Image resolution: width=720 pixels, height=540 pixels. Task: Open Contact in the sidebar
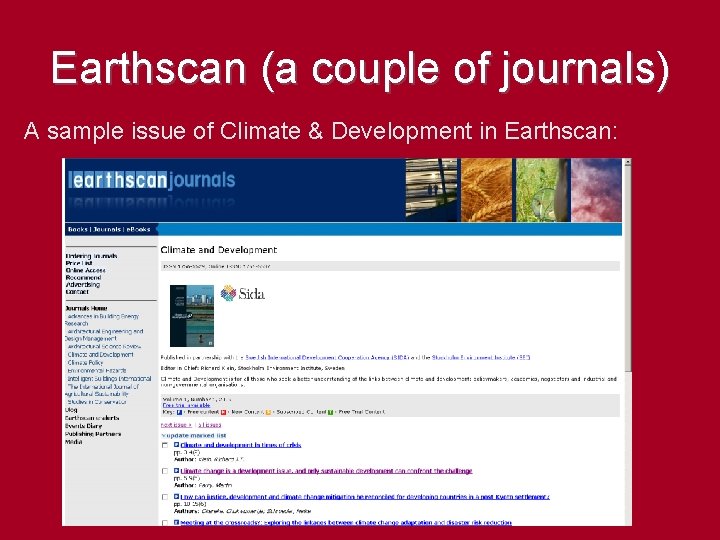(x=77, y=292)
